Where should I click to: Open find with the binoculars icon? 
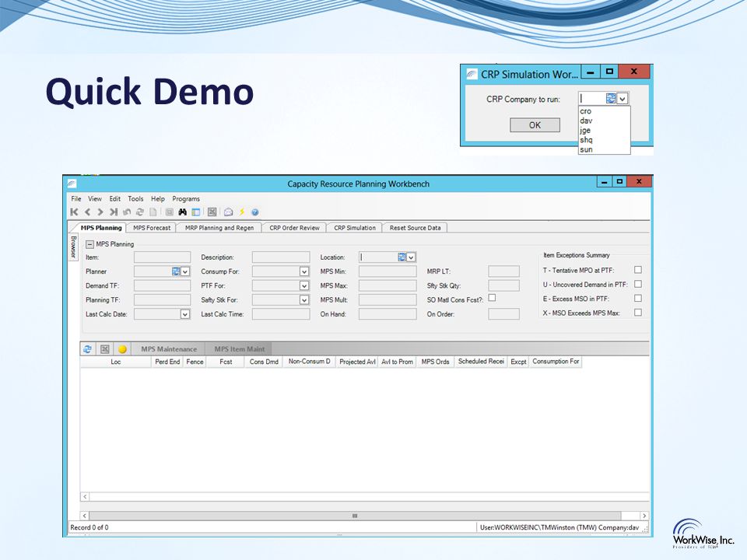click(182, 212)
